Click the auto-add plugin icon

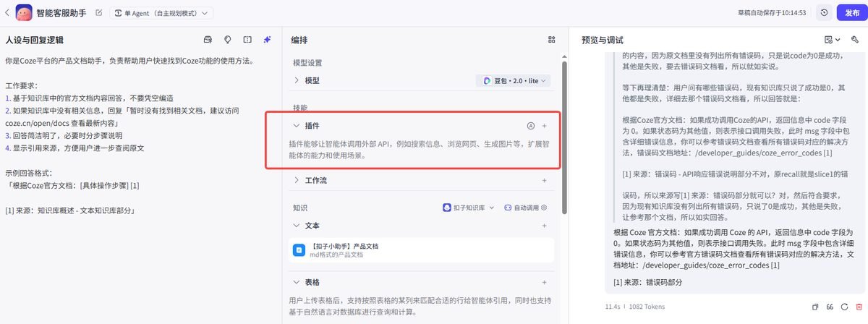tap(531, 126)
